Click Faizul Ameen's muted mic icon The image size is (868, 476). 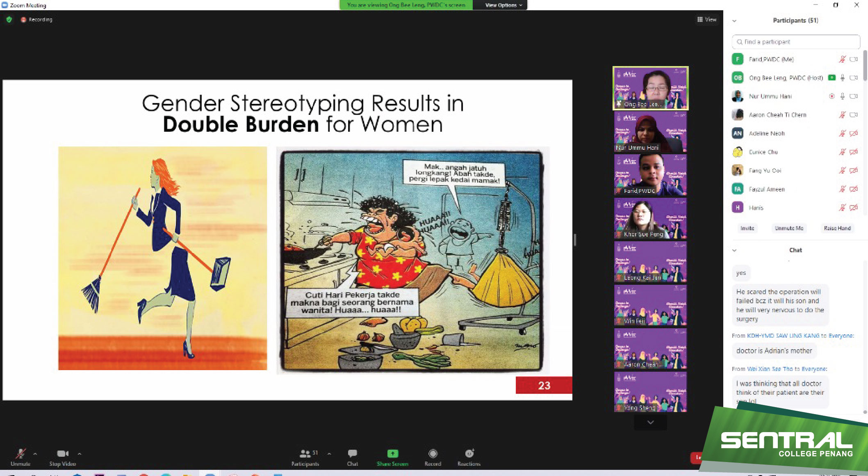coord(842,189)
